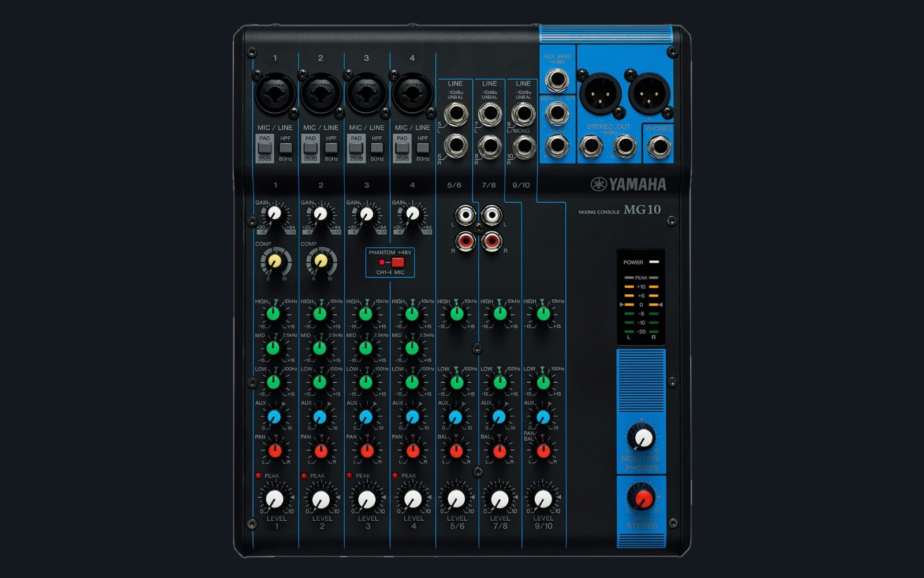The image size is (924, 578).
Task: Click the LINE 10 R input jack
Action: [x=523, y=146]
